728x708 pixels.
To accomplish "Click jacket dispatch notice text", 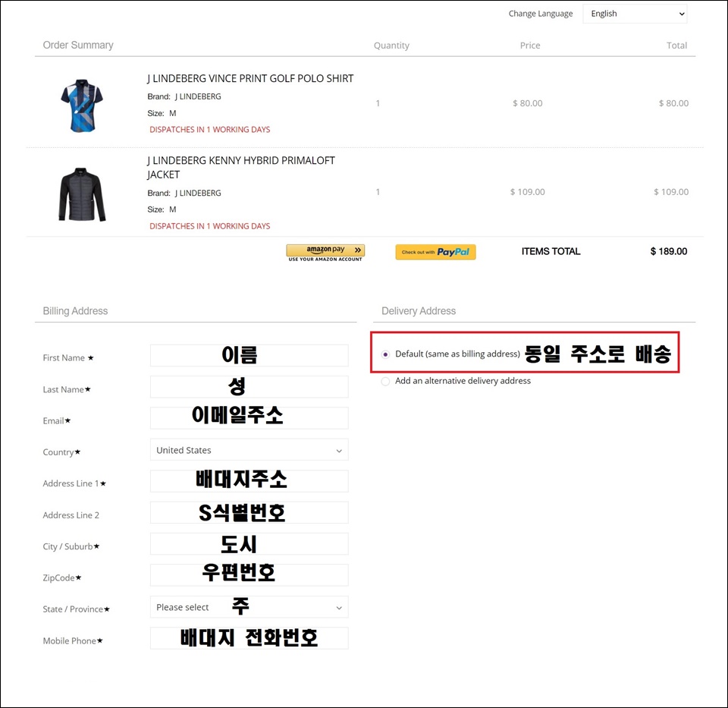I will click(x=210, y=226).
